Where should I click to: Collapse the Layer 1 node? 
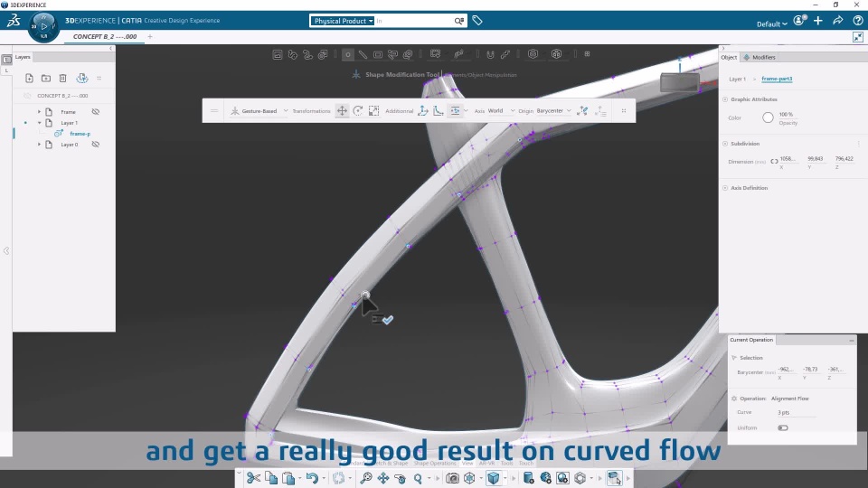tap(39, 123)
